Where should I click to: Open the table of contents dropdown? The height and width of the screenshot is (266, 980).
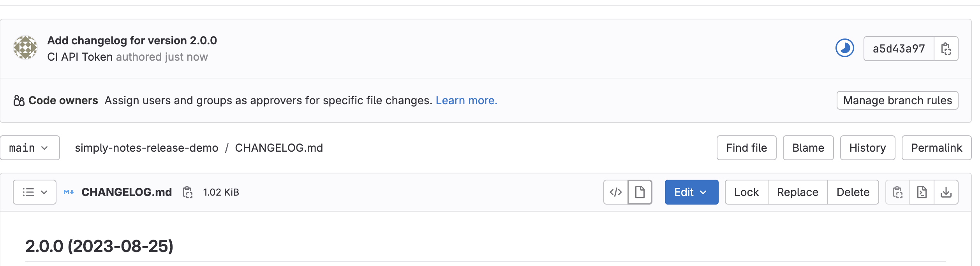click(34, 192)
